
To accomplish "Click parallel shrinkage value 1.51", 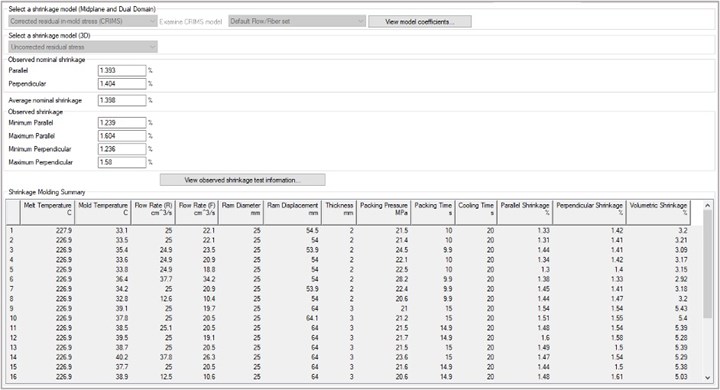I will [544, 318].
